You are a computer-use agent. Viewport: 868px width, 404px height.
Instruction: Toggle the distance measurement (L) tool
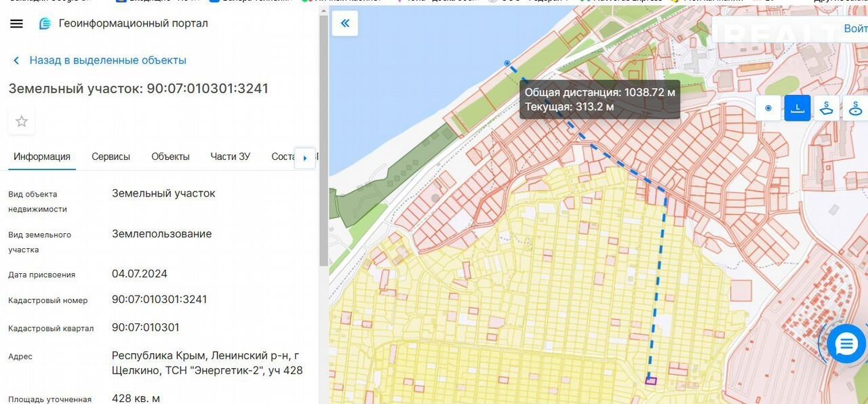tap(797, 108)
